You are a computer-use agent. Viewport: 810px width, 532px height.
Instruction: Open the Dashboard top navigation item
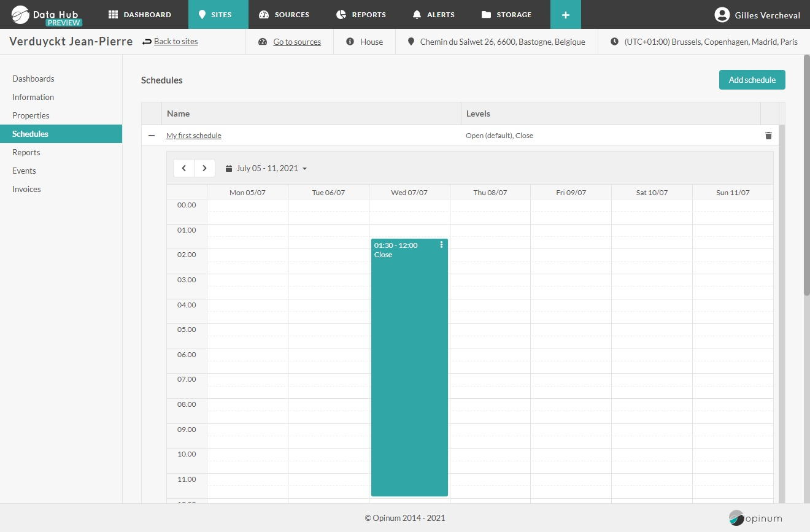click(140, 15)
